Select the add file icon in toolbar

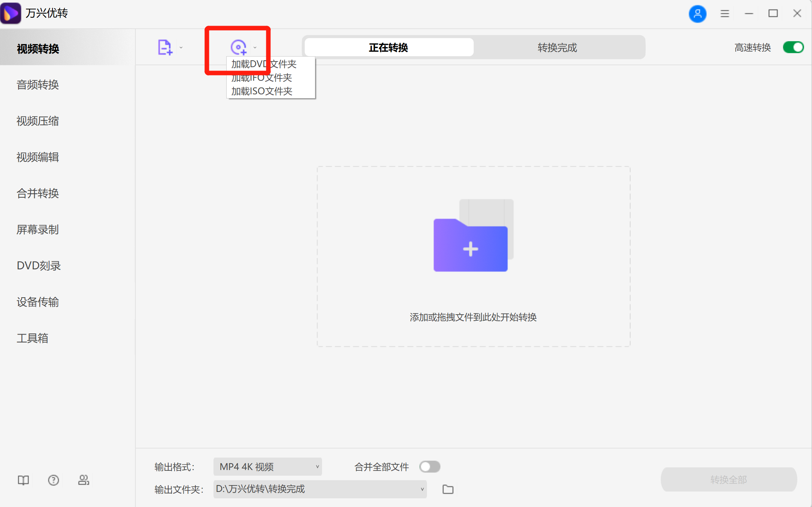point(165,46)
